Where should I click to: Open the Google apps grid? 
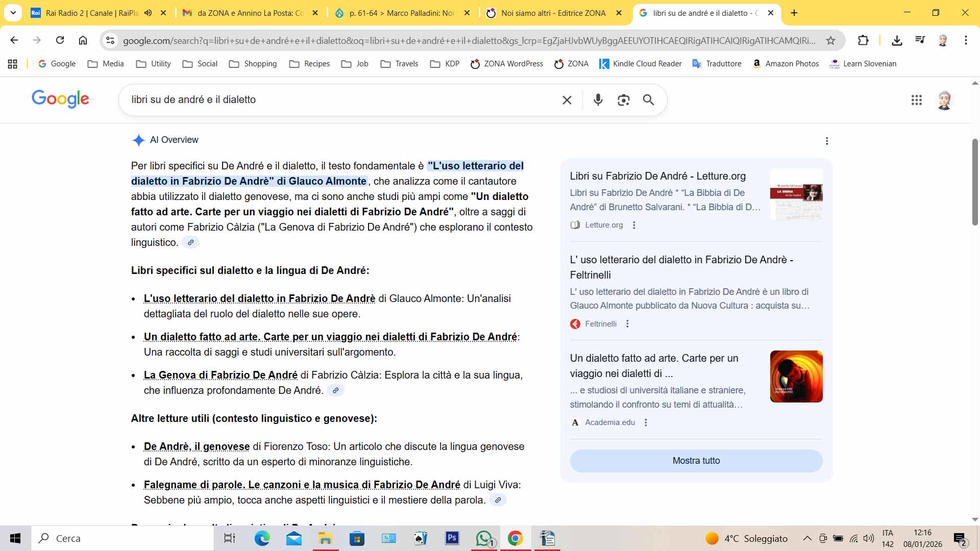(x=916, y=100)
